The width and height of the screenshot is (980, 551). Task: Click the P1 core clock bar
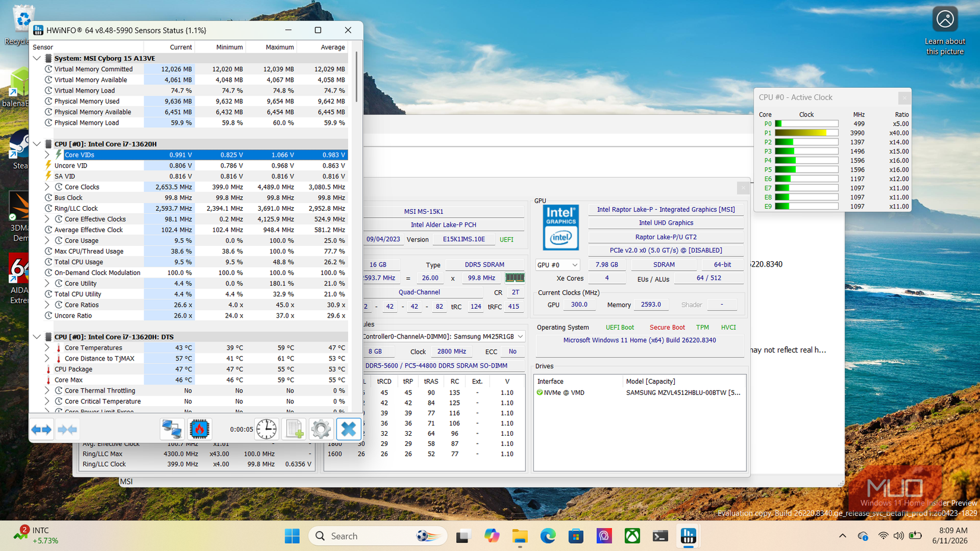pyautogui.click(x=806, y=133)
